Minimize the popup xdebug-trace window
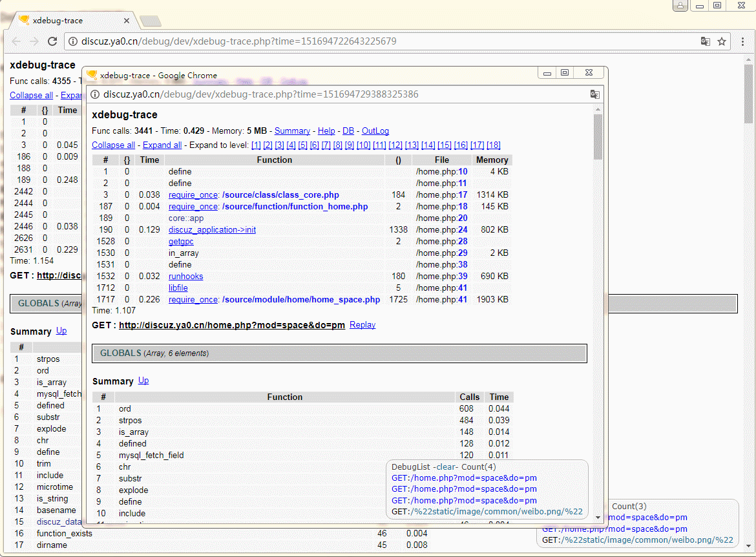The image size is (756, 557). tap(547, 73)
